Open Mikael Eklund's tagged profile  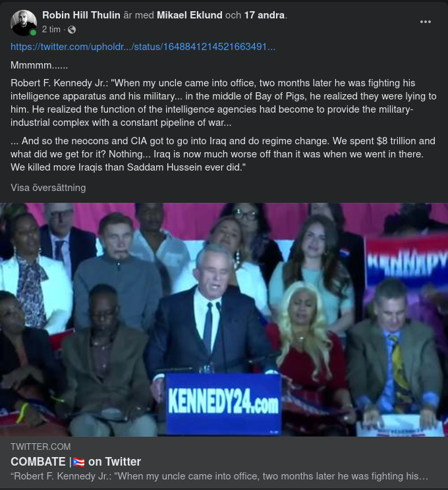click(x=190, y=15)
